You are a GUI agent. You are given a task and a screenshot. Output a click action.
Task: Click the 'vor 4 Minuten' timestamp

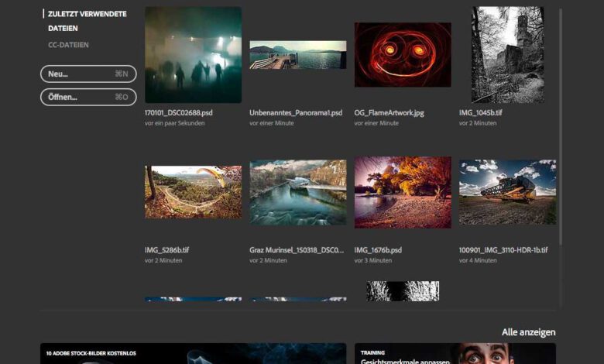478,260
